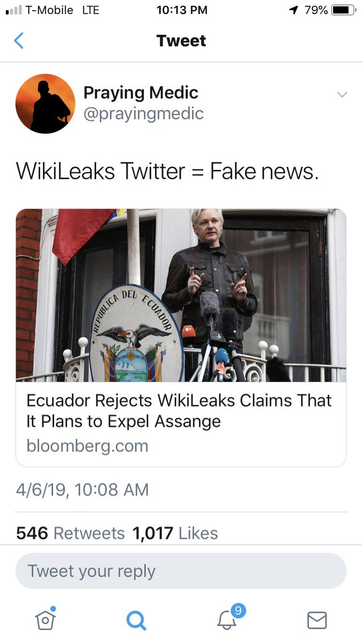The height and width of the screenshot is (644, 362).
Task: Expand the tweet options chevron
Action: coord(342,95)
